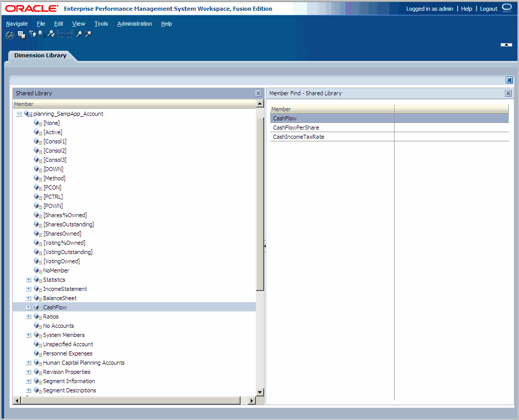Expand the Segment Information node
This screenshot has height=420, width=519.
29,381
